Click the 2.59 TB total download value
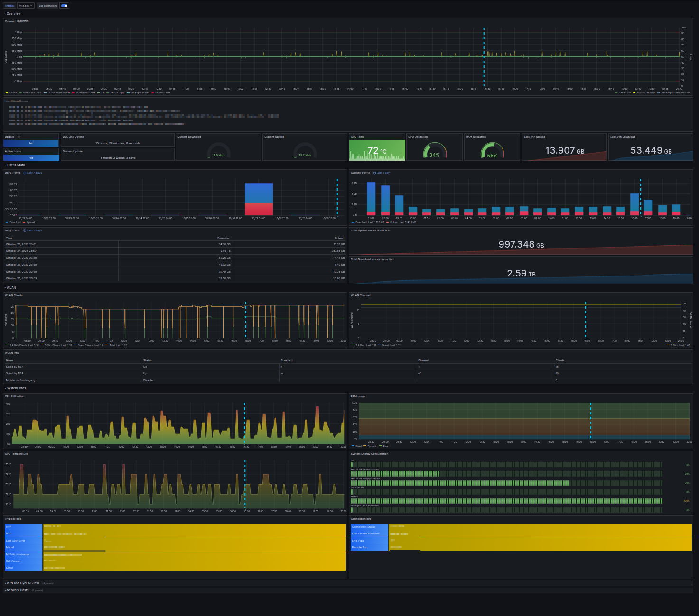Viewport: 699px width, 616px height. coord(521,273)
